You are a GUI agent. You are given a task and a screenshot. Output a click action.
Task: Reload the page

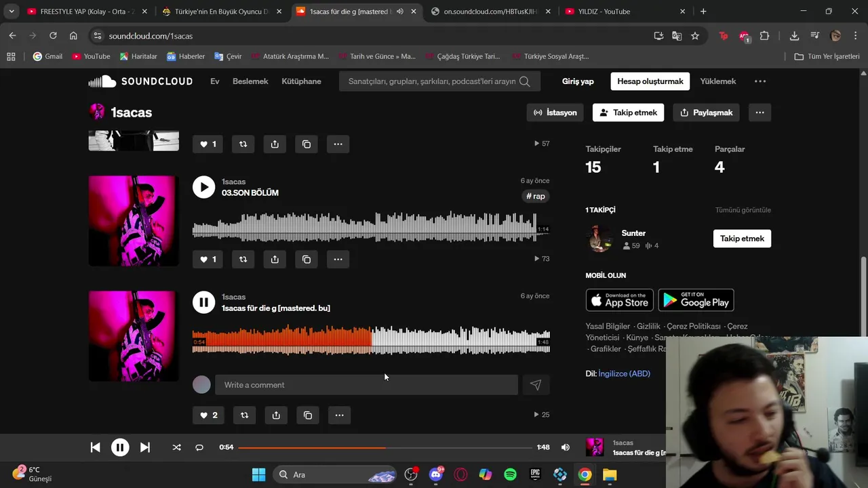pyautogui.click(x=53, y=36)
